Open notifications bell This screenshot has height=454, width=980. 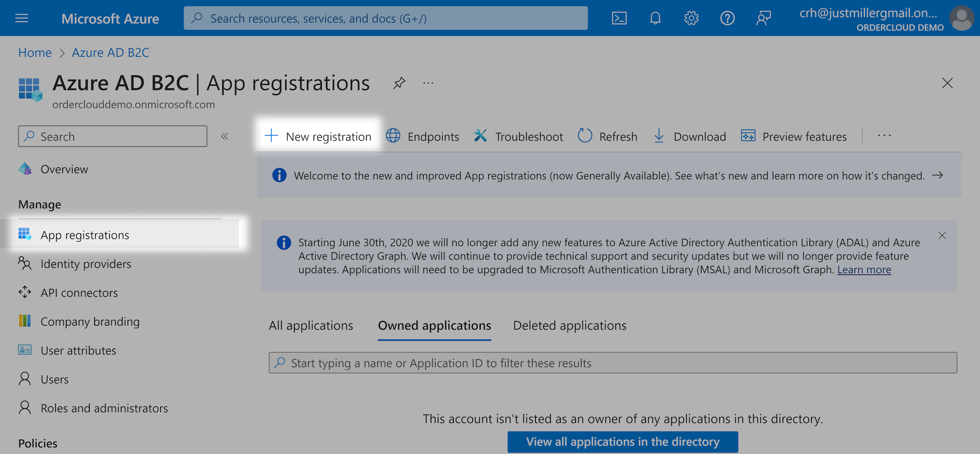(x=655, y=18)
